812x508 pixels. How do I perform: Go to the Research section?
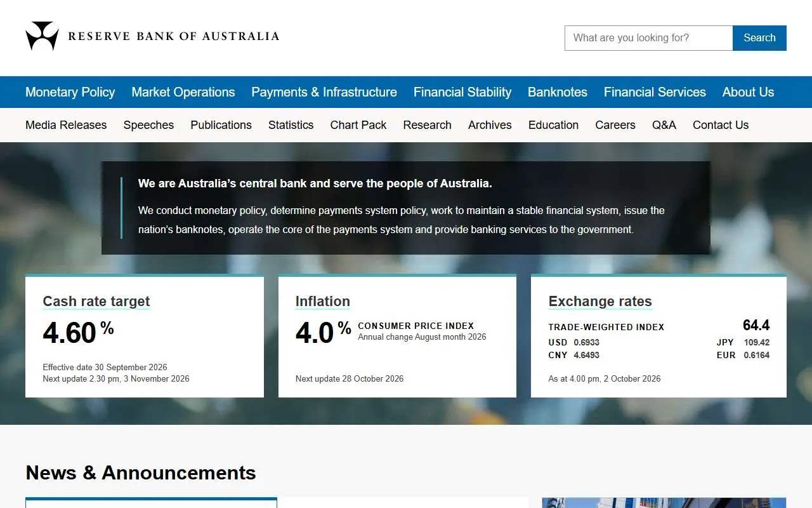click(428, 125)
